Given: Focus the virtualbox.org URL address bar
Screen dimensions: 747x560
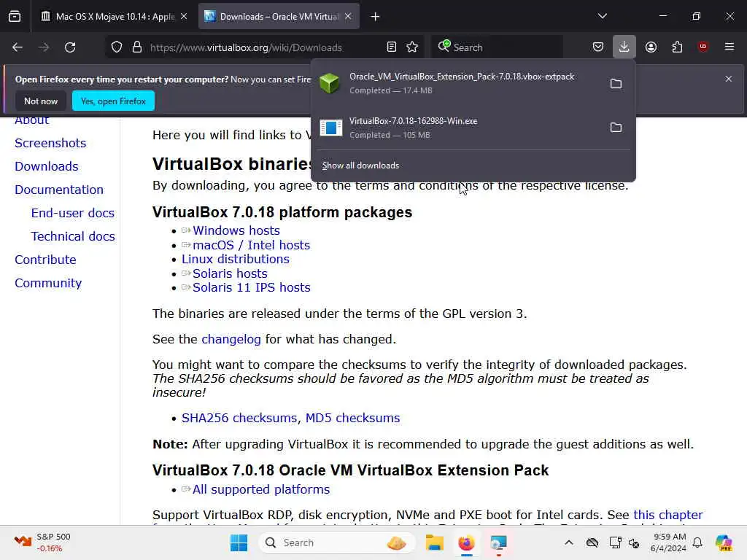Looking at the screenshot, I should pos(246,47).
